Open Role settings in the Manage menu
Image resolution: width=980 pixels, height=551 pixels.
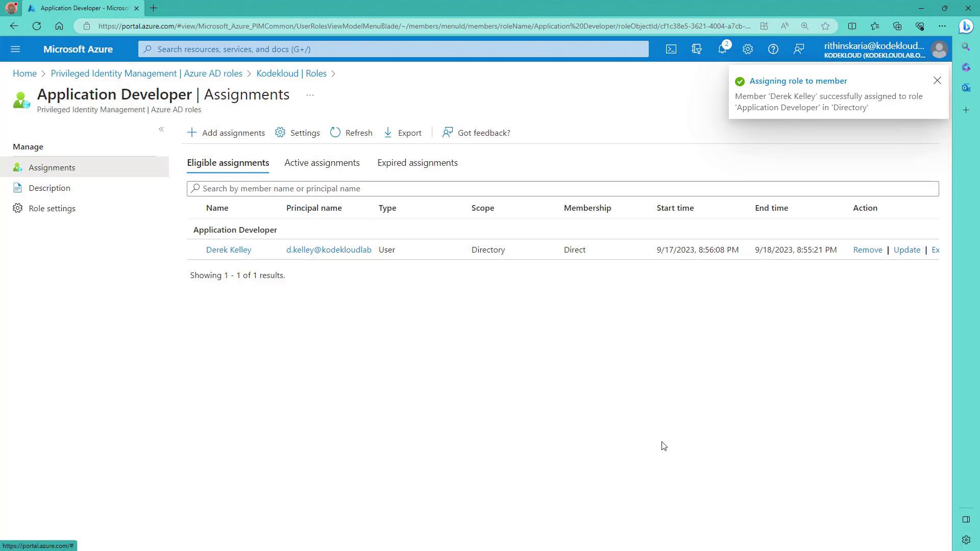point(52,208)
